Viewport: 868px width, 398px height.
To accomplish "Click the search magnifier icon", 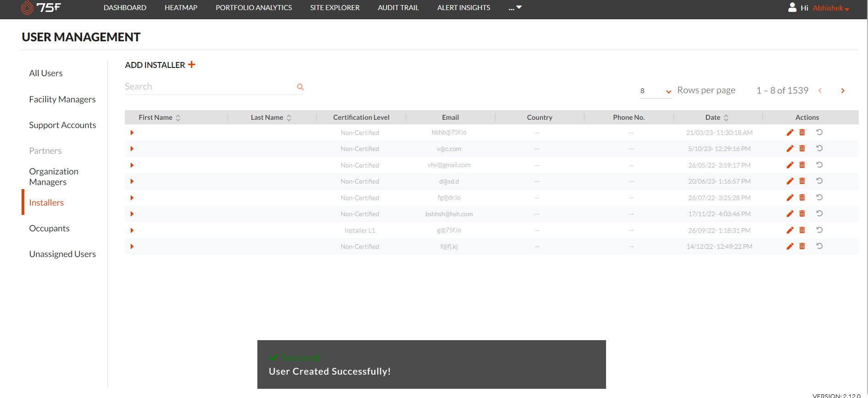I will (300, 87).
